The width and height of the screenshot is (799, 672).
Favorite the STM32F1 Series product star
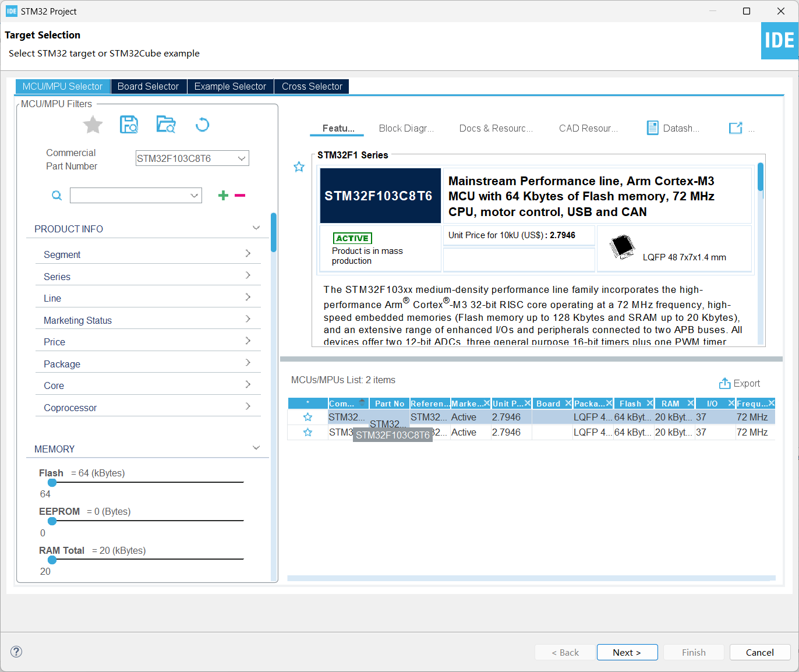[299, 167]
